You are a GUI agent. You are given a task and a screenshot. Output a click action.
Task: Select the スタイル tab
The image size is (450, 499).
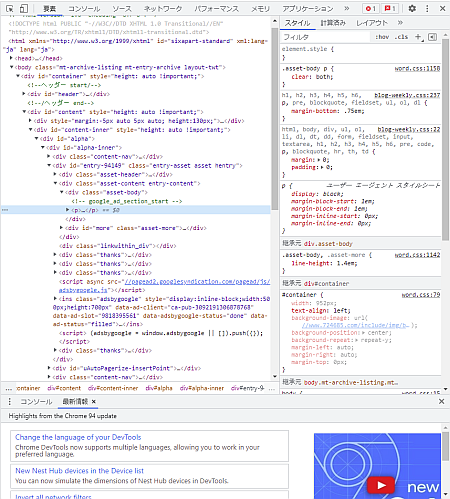(x=297, y=23)
